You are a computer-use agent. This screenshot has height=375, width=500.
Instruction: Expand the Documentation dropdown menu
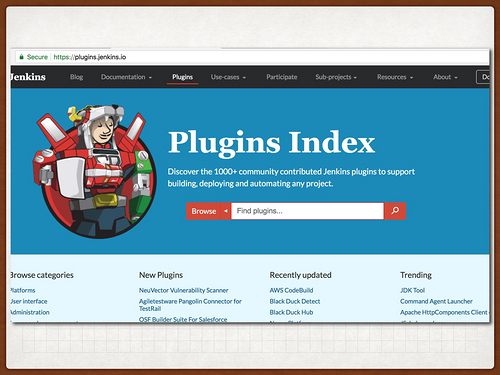126,77
